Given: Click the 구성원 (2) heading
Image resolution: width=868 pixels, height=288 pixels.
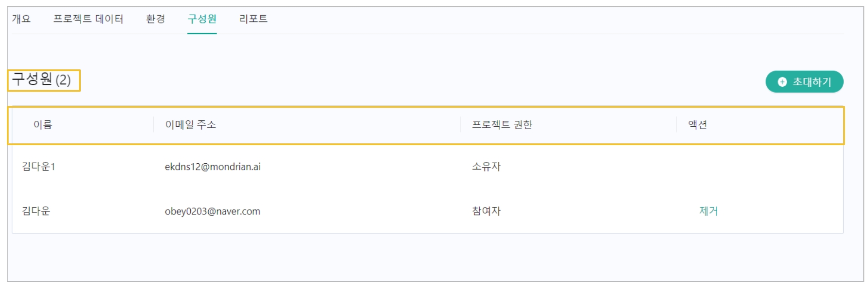Looking at the screenshot, I should pos(42,79).
